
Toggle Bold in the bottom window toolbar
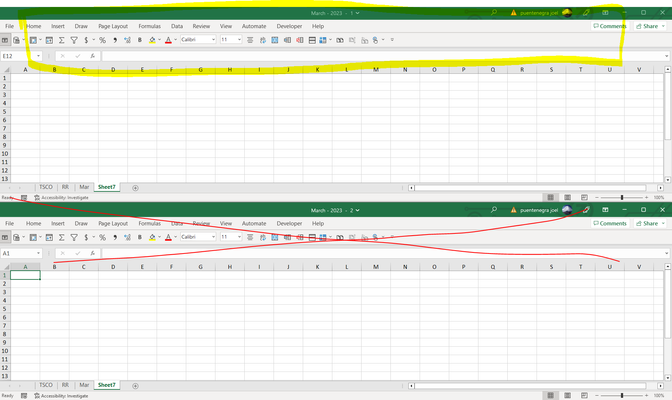click(140, 237)
